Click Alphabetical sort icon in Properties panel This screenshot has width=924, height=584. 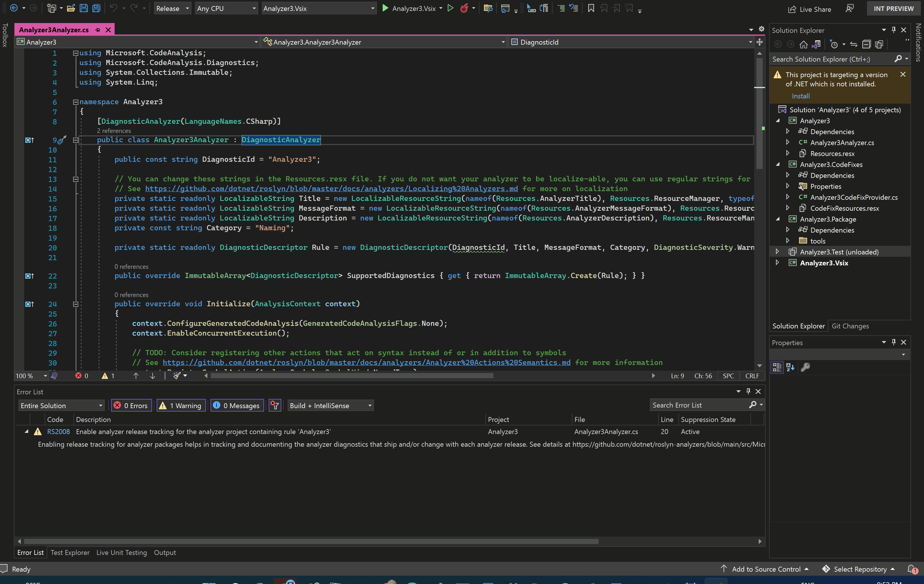point(790,367)
